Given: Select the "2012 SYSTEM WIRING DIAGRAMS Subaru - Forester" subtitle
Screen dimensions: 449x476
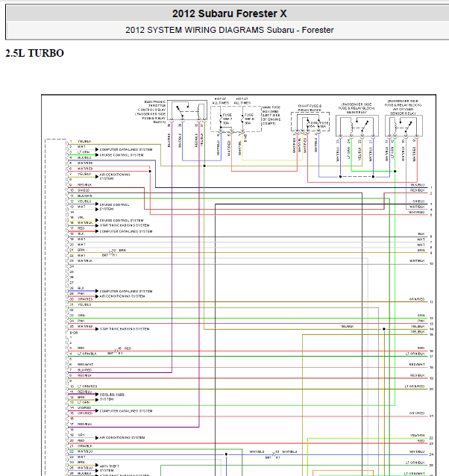Looking at the screenshot, I should pyautogui.click(x=230, y=30).
